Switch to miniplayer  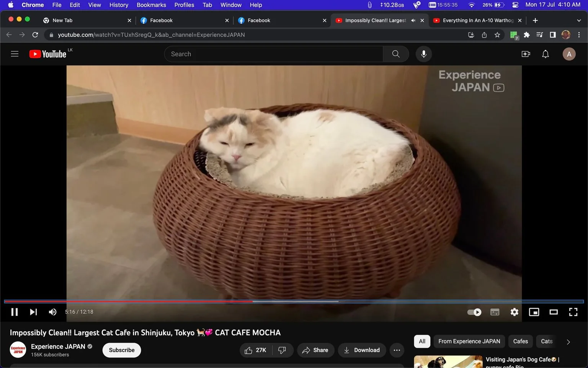pos(534,312)
